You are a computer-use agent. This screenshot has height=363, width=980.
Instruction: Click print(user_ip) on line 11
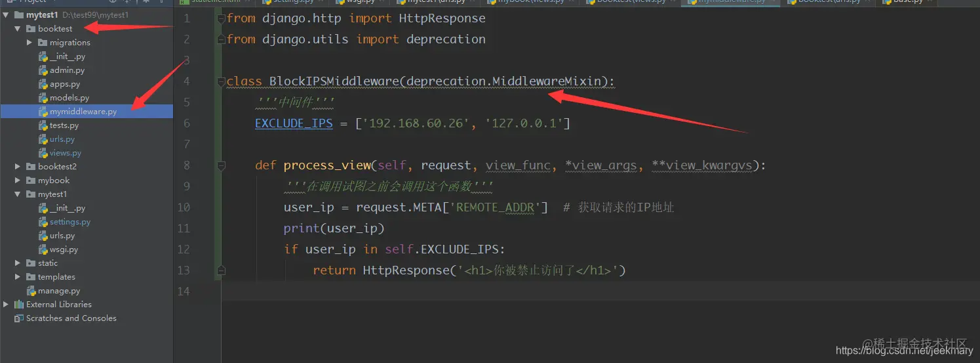click(x=334, y=228)
